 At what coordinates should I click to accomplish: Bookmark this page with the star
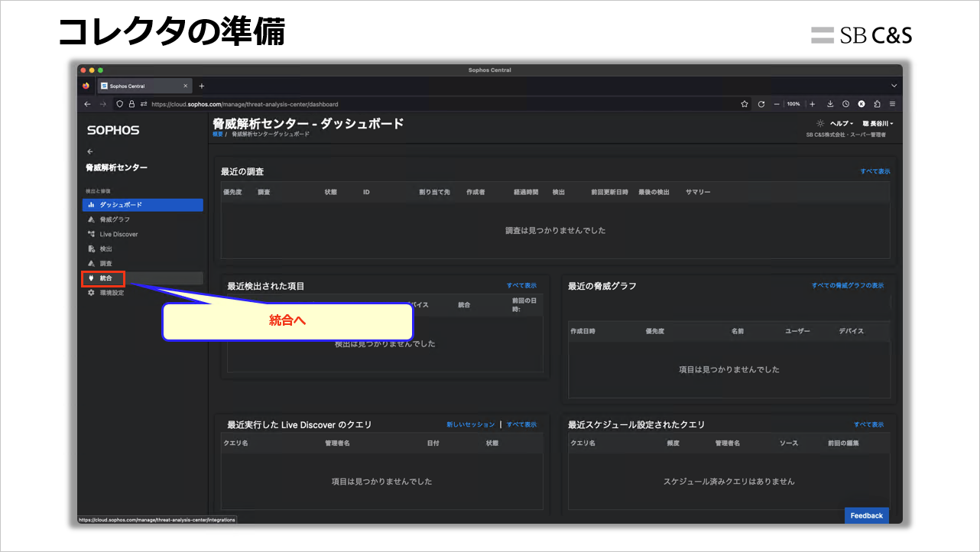(745, 104)
